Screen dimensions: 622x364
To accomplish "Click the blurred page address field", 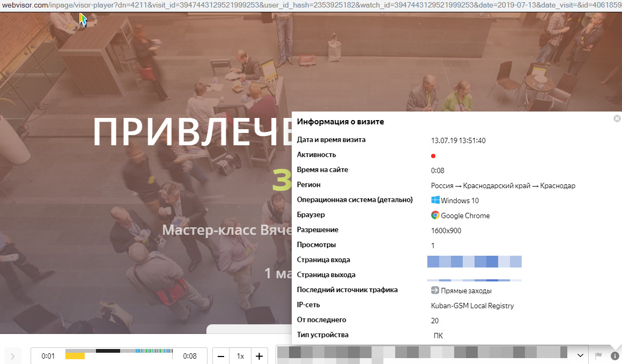I will 424,353.
